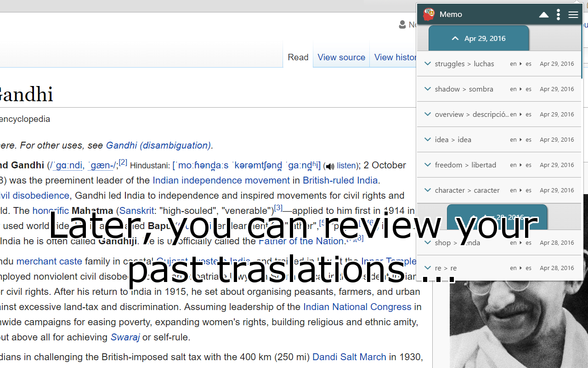Open the honorific link
This screenshot has width=588, height=368.
click(x=51, y=211)
